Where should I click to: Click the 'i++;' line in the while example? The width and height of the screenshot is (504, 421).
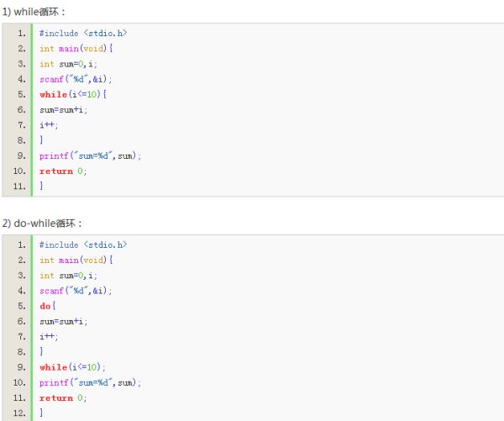click(x=49, y=125)
